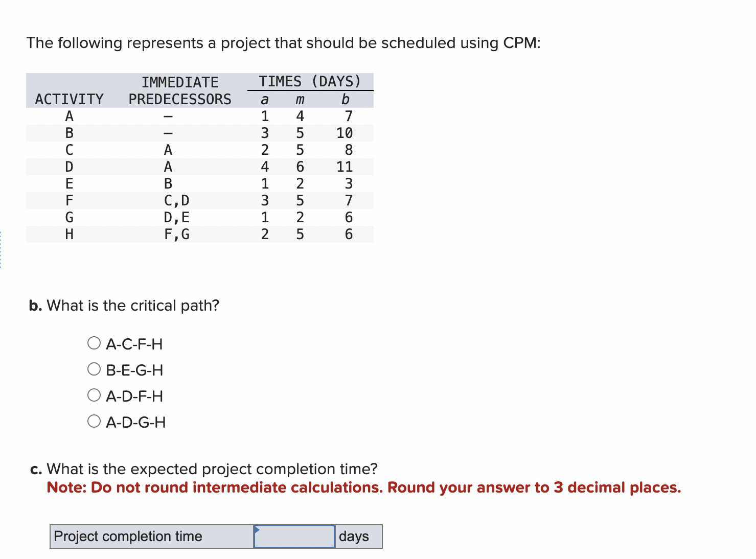The width and height of the screenshot is (756, 559).
Task: Select the table row for activity H
Action: 199,234
